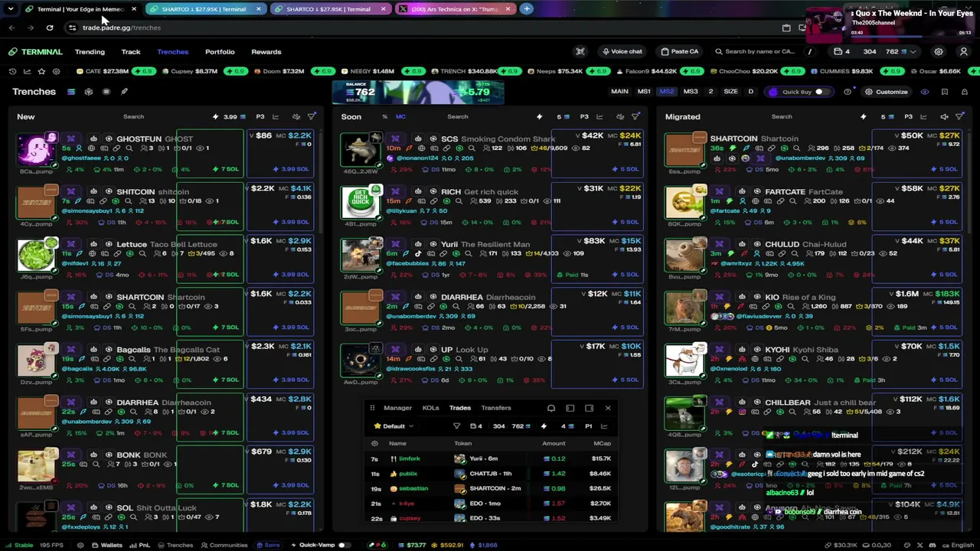The height and width of the screenshot is (551, 980).
Task: Open the Customize button
Action: click(886, 92)
